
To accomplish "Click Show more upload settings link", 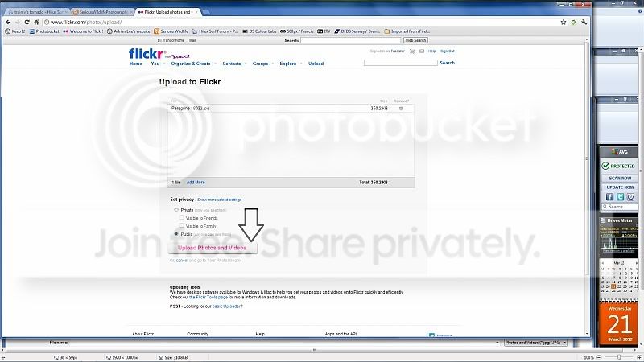I will pyautogui.click(x=219, y=200).
